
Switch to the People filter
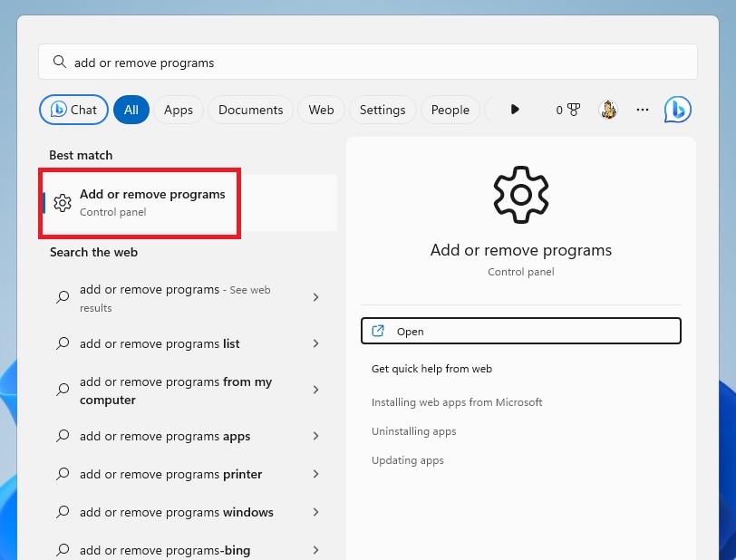click(x=450, y=110)
